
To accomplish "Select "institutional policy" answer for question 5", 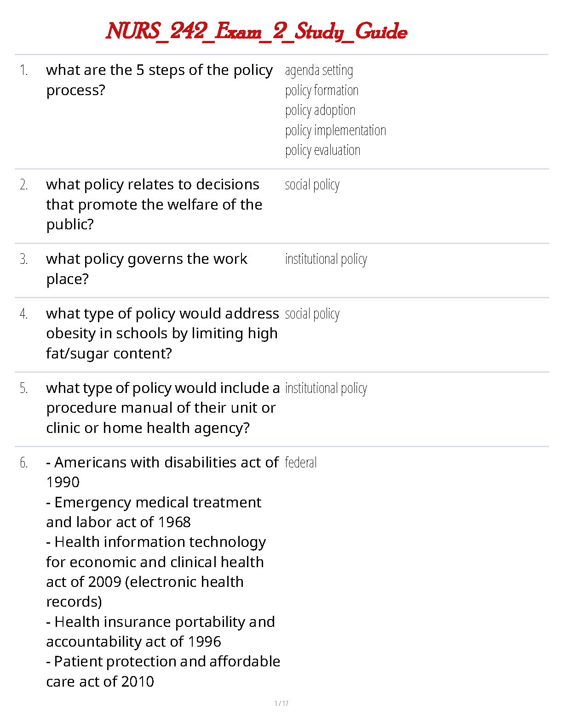I will (326, 388).
